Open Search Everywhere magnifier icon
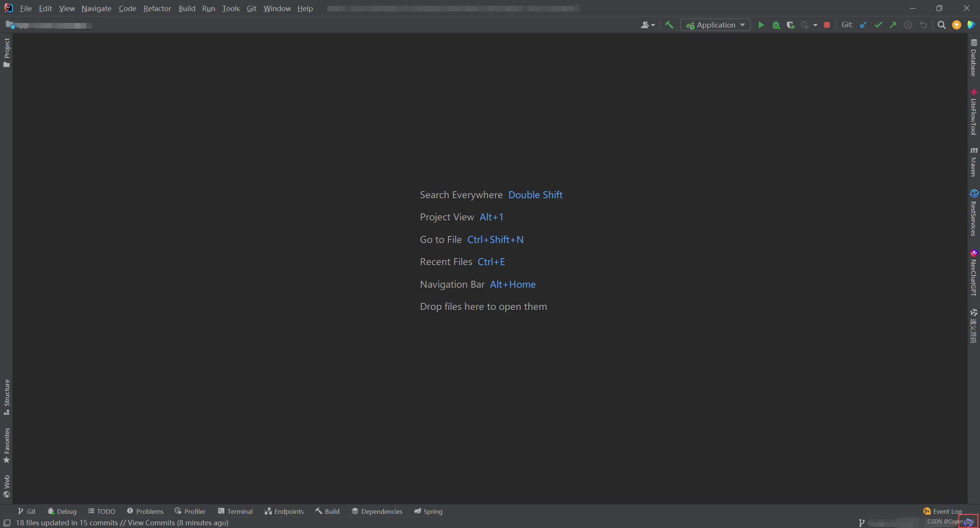Viewport: 980px width, 528px height. [941, 25]
